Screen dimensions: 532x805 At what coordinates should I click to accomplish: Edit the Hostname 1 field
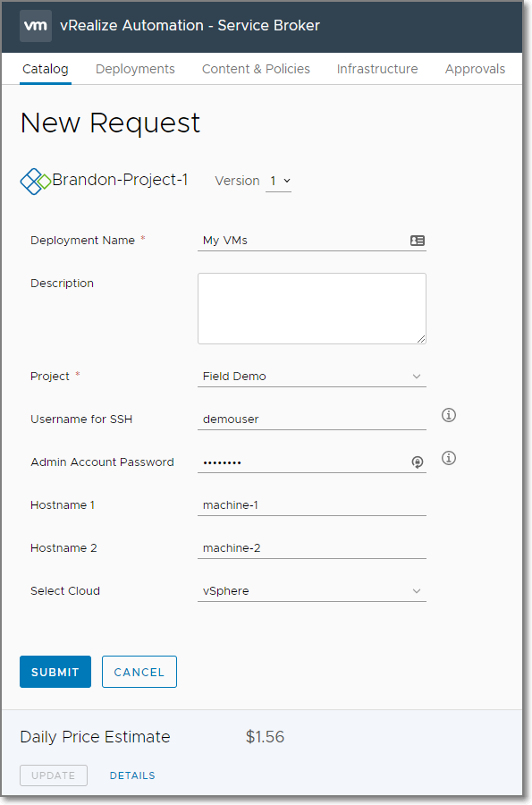pyautogui.click(x=312, y=505)
